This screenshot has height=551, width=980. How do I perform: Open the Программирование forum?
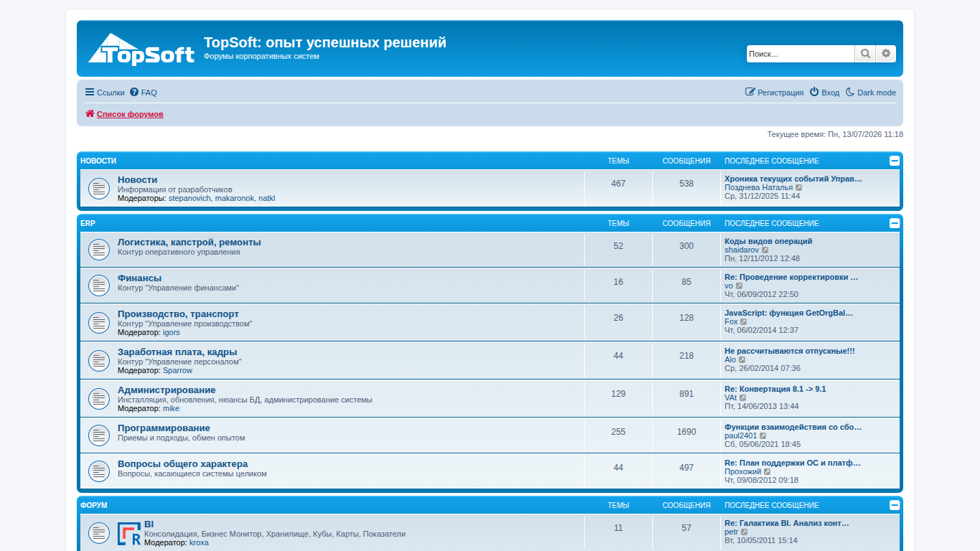pos(164,428)
